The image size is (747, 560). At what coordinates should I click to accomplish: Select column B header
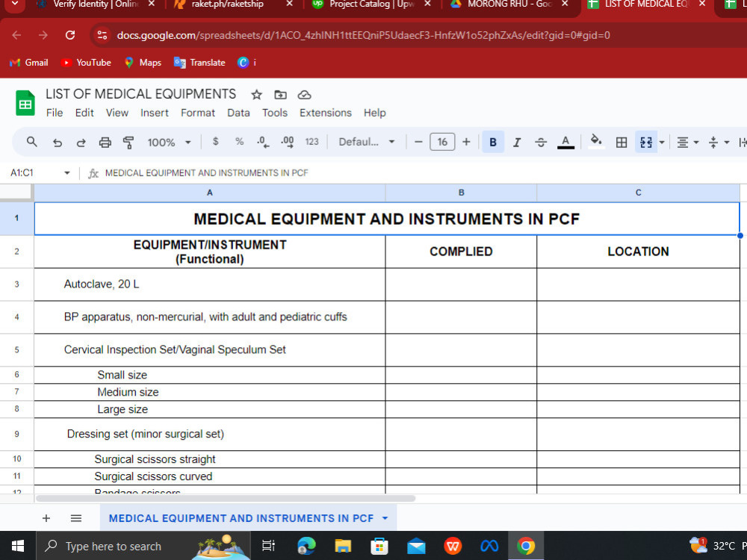pos(461,193)
